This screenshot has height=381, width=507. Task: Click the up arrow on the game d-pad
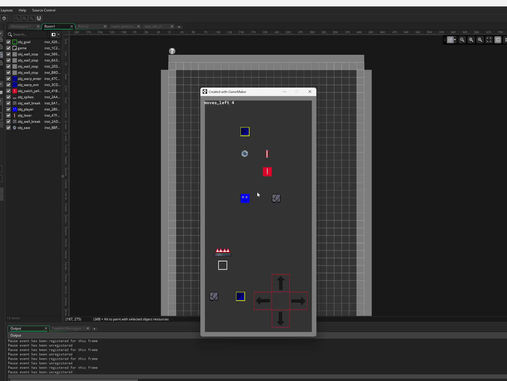click(281, 283)
